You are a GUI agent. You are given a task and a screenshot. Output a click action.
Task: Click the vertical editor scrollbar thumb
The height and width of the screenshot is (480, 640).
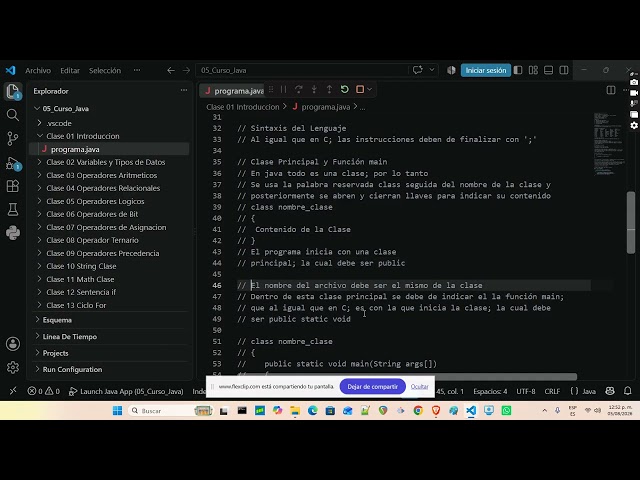pos(631,222)
